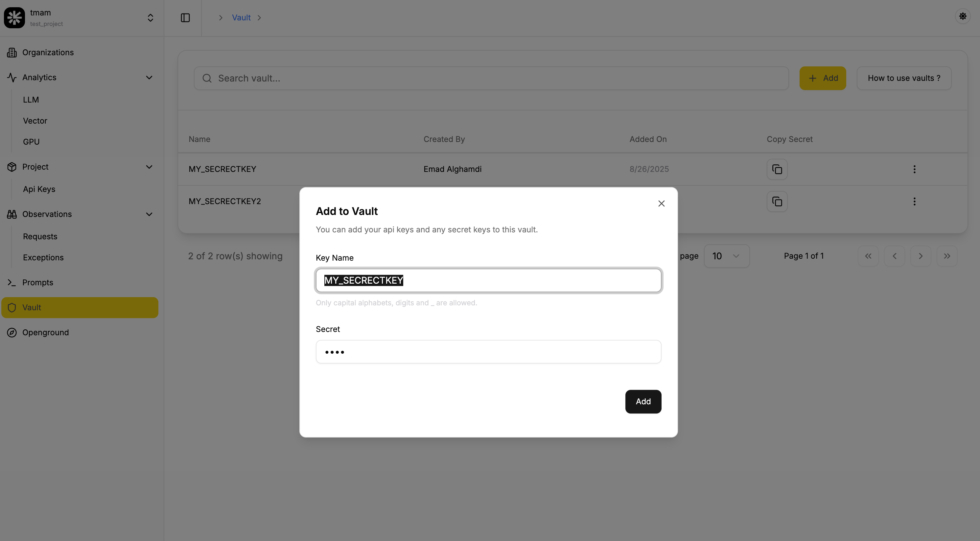Viewport: 980px width, 541px height.
Task: Open Api Keys page
Action: click(39, 189)
